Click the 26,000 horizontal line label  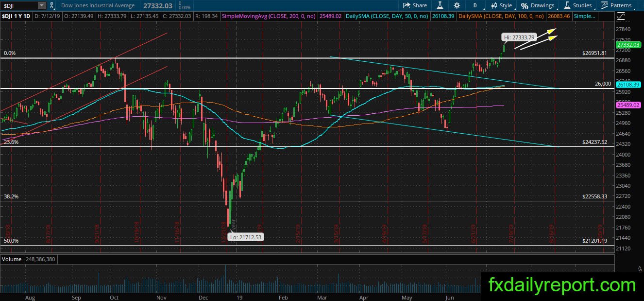pos(603,84)
